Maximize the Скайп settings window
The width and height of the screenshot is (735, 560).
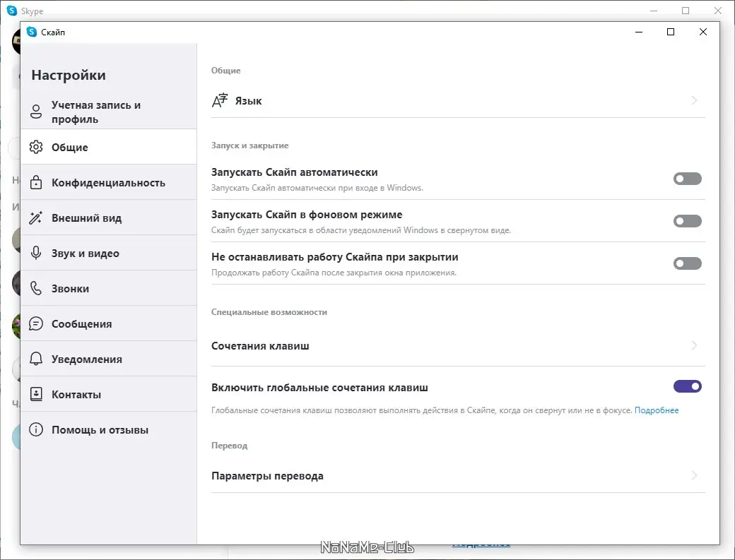671,32
